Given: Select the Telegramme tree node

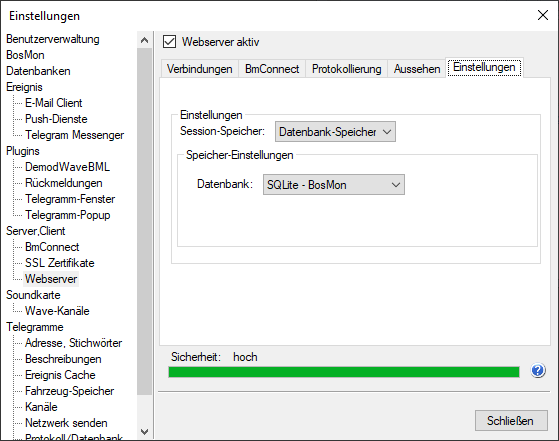Looking at the screenshot, I should (35, 327).
